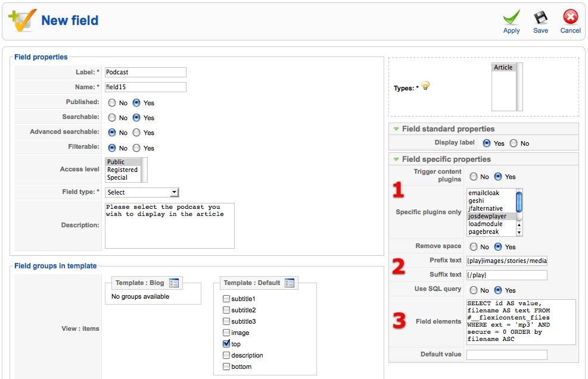Click the down arrow of the plugins list scrollbar
This screenshot has width=588, height=379.
point(519,233)
